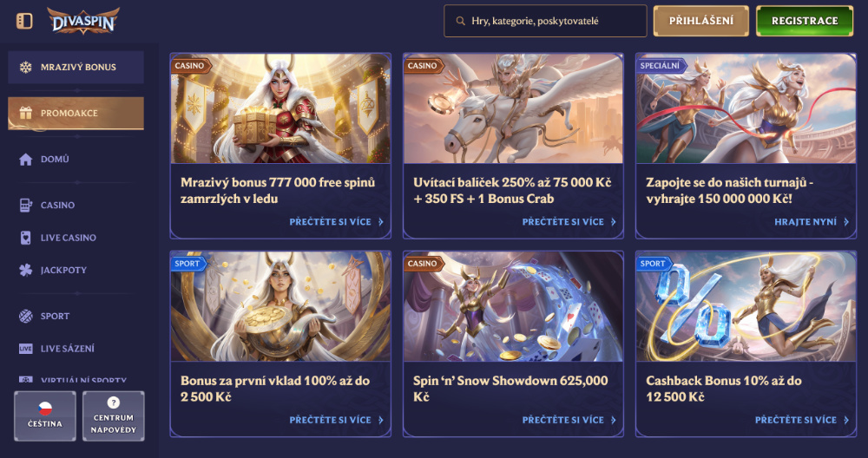Click the DivaSpin logo

[x=83, y=21]
